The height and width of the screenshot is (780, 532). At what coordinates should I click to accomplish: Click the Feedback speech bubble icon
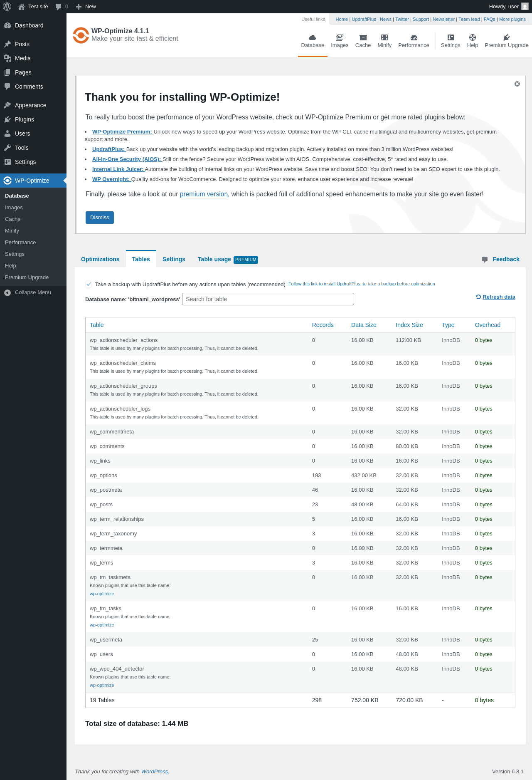click(485, 260)
